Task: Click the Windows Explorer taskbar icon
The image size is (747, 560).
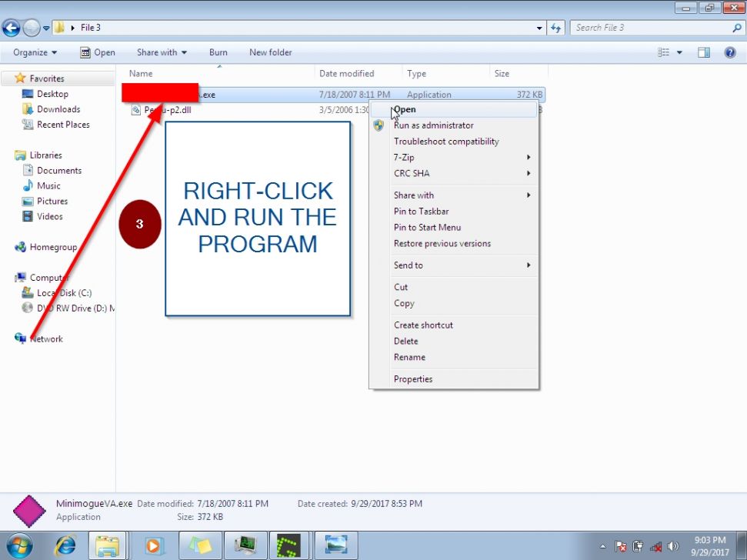Action: point(107,545)
